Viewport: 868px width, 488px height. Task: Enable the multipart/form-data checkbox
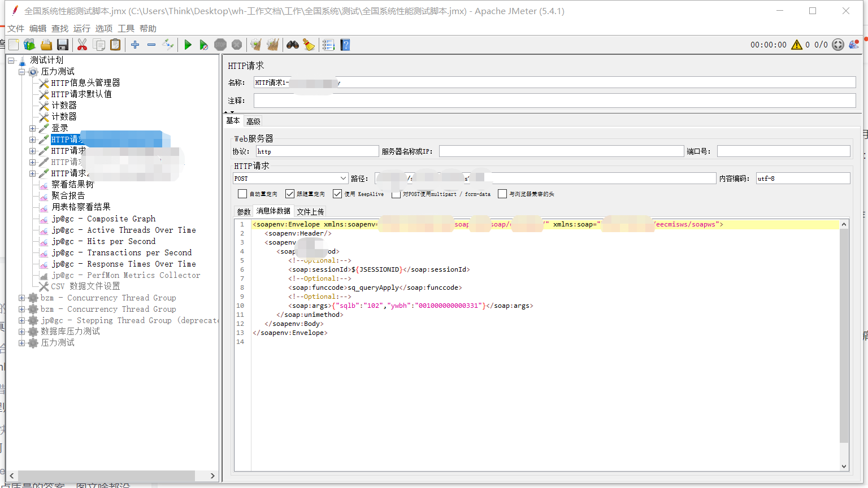pyautogui.click(x=396, y=194)
